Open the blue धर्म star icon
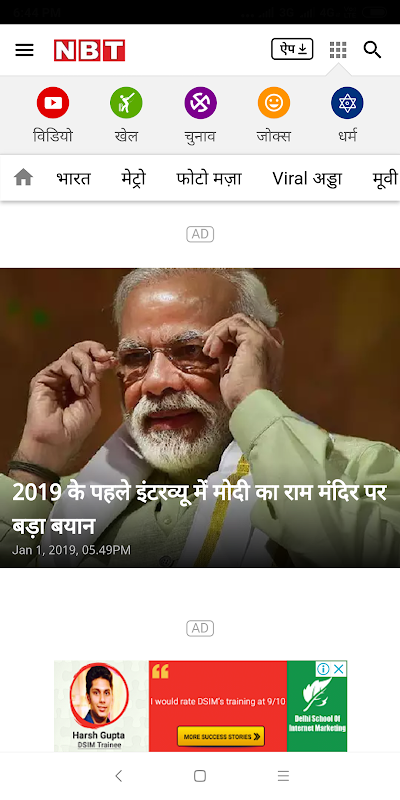 pos(347,103)
